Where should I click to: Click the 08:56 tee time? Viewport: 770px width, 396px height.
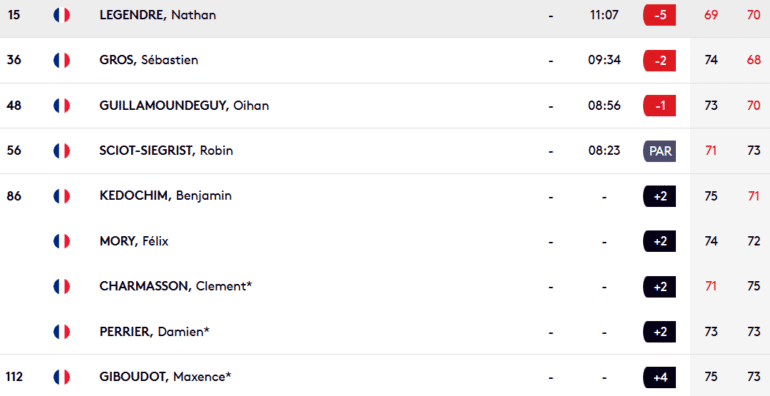604,106
